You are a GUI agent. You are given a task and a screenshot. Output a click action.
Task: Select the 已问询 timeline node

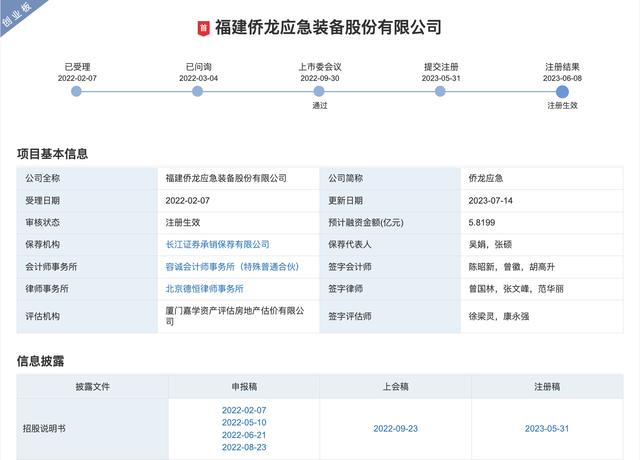[x=198, y=91]
